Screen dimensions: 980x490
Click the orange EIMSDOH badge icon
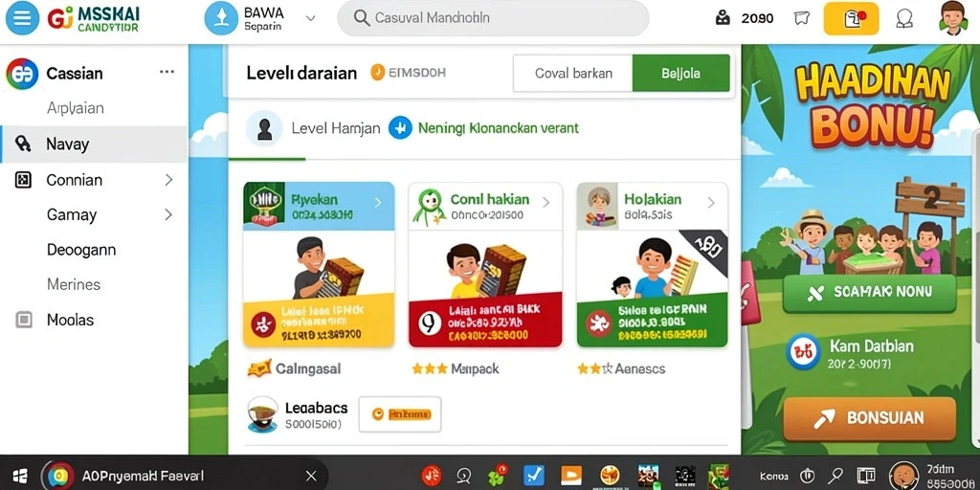click(x=377, y=73)
